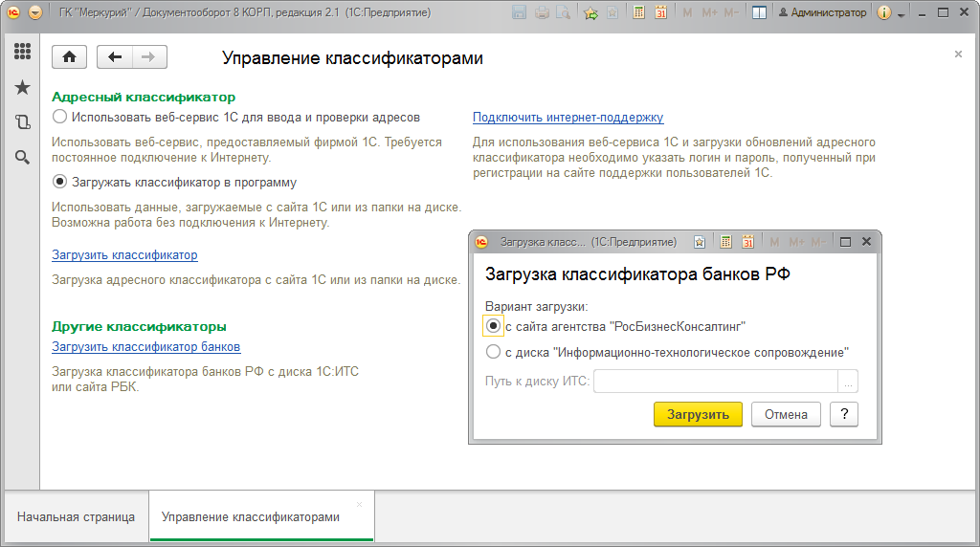Click the yellow Загрузить button

click(x=698, y=414)
